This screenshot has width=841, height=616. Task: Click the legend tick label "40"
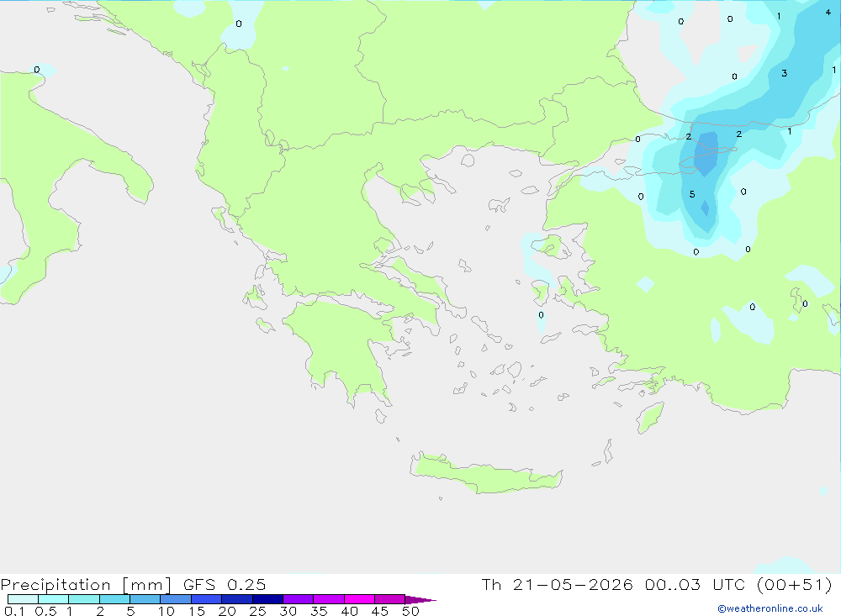click(349, 611)
